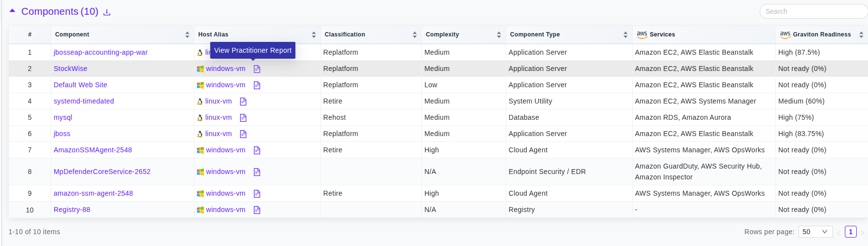Open the Default Web Site component

[80, 85]
